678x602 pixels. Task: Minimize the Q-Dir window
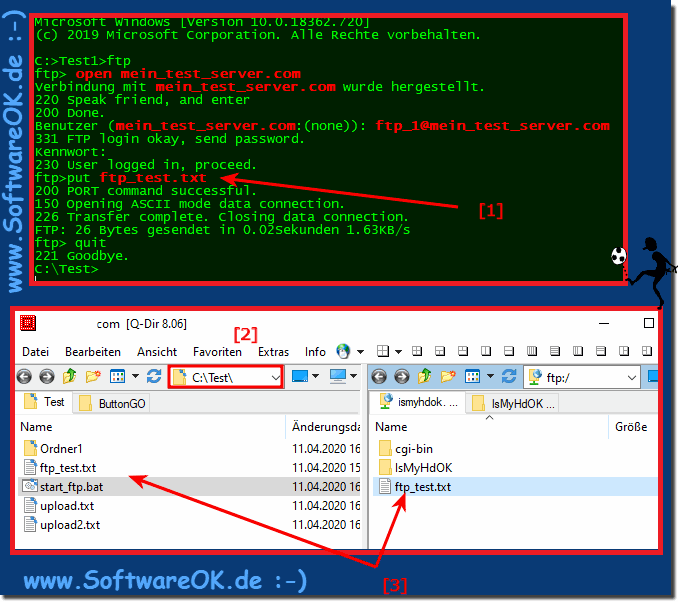pos(604,323)
